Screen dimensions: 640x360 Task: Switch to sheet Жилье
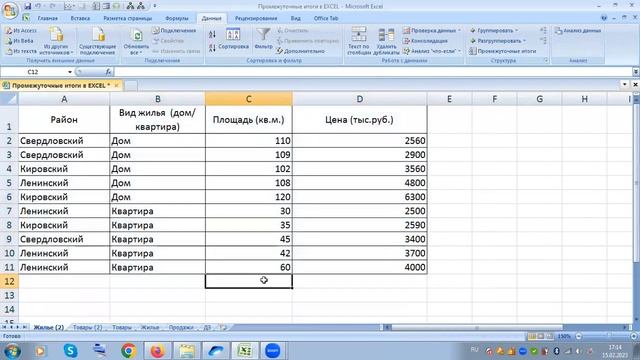tap(150, 327)
